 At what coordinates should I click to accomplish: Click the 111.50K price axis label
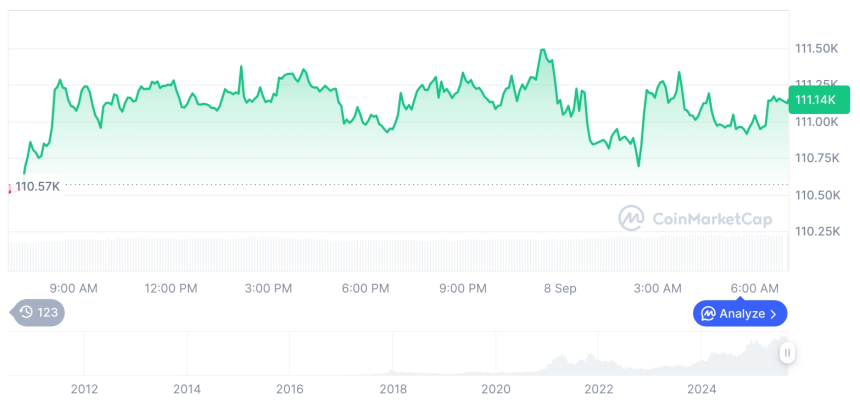pos(816,48)
